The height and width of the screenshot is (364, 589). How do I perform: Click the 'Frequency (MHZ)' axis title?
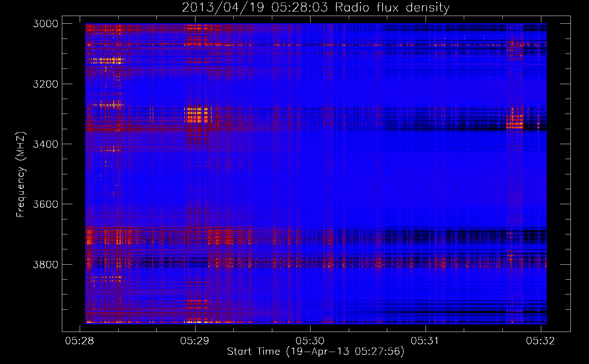21,175
